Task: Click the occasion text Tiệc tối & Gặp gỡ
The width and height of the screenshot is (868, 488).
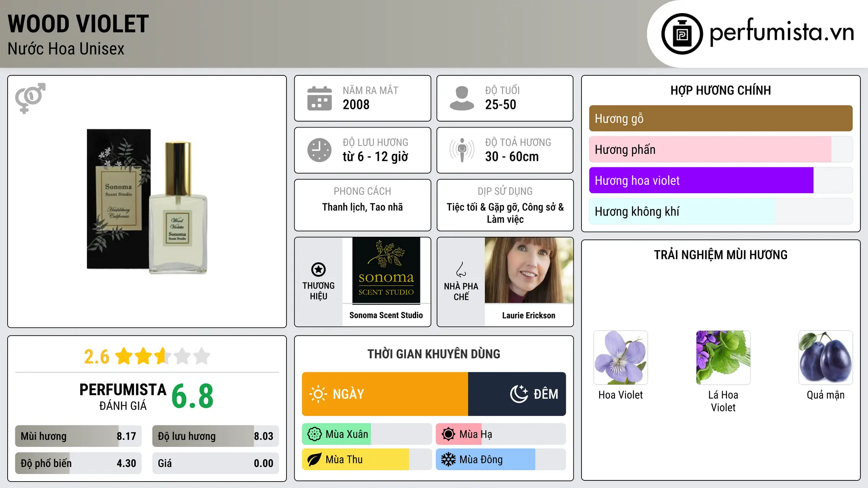Action: pyautogui.click(x=483, y=207)
